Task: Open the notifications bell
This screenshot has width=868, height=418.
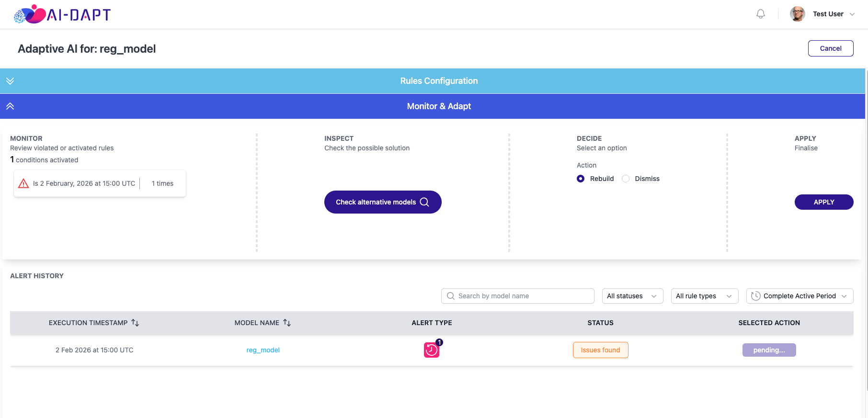Action: coord(761,14)
